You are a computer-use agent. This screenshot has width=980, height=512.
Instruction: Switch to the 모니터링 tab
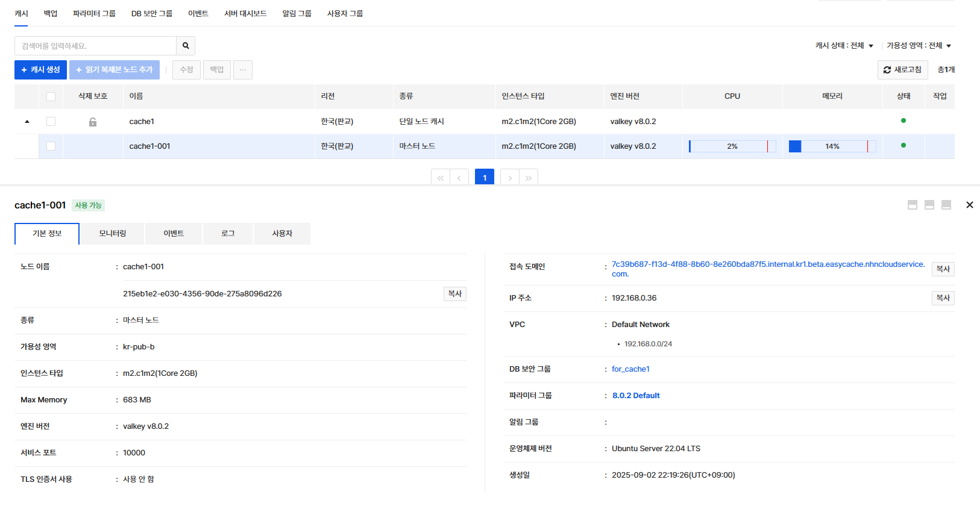click(113, 234)
